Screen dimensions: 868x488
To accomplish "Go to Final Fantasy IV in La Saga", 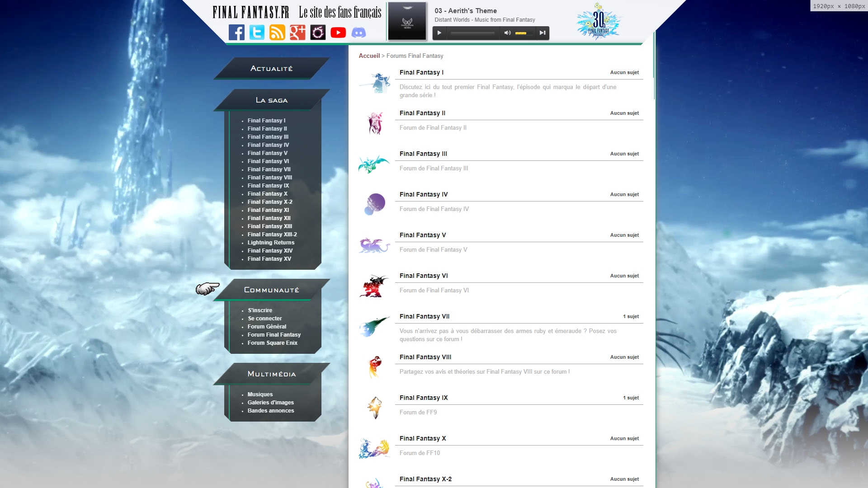I will tap(268, 145).
